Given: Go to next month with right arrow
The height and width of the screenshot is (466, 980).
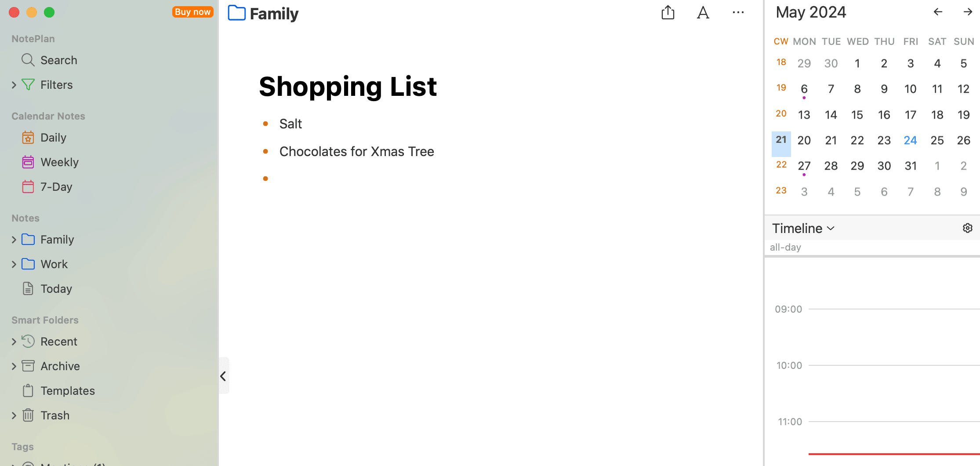Looking at the screenshot, I should (968, 12).
